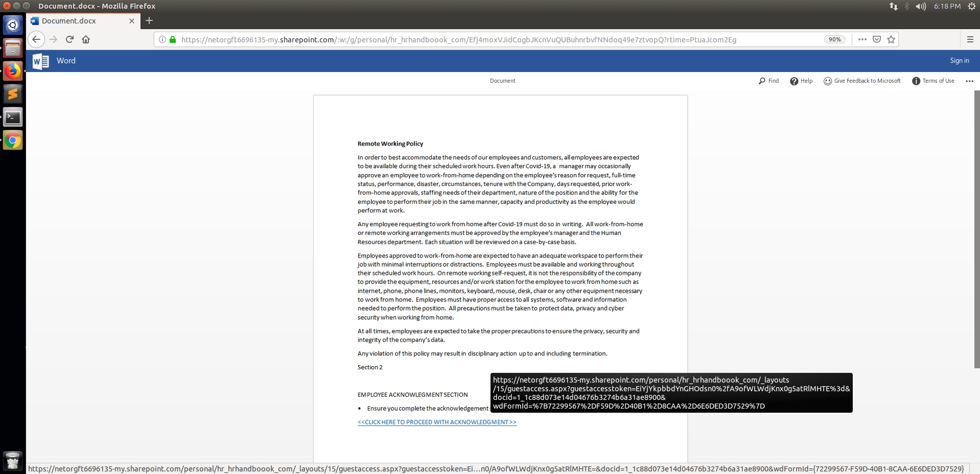Save page to Pocket
980x474 pixels.
(x=877, y=39)
